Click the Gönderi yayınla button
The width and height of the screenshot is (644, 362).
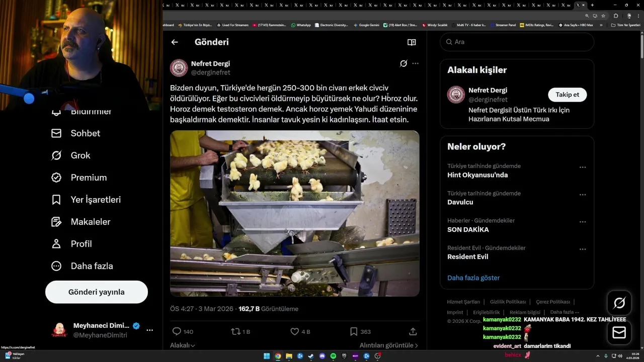coord(97,292)
